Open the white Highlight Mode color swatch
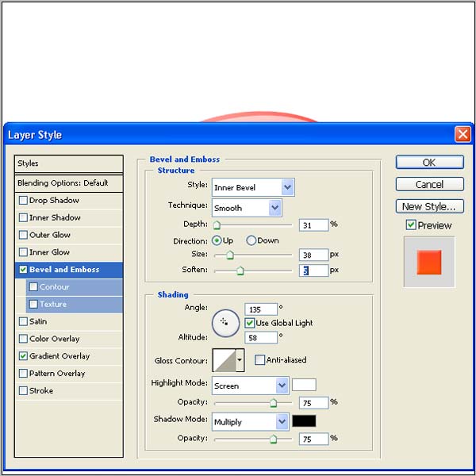476x476 pixels. (304, 385)
